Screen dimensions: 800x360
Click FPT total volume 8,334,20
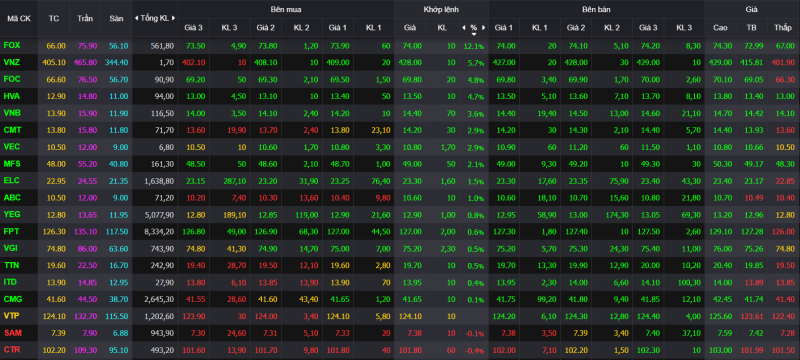click(159, 232)
